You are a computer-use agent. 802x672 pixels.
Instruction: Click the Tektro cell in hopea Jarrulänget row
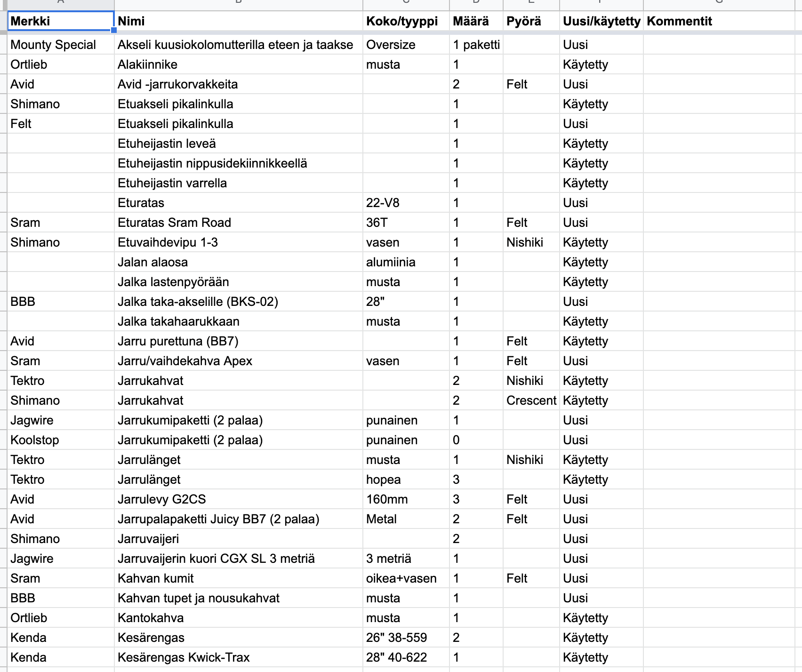pyautogui.click(x=61, y=480)
